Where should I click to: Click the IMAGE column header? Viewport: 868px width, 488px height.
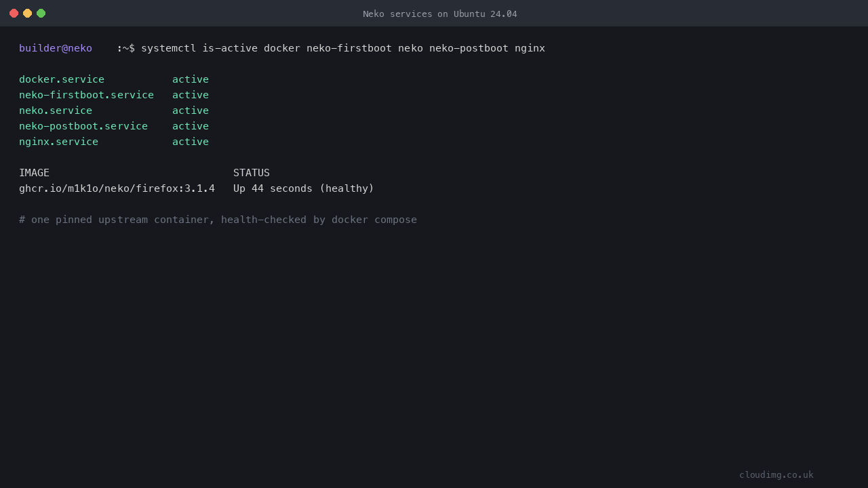click(34, 173)
